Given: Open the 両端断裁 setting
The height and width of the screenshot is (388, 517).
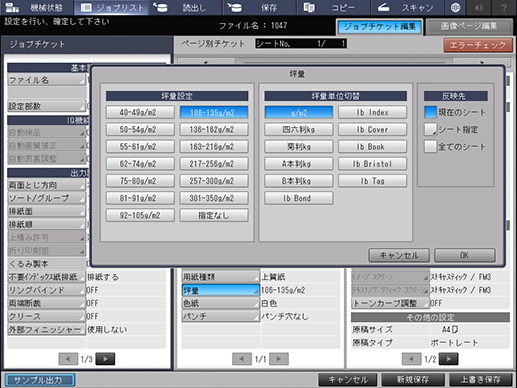Looking at the screenshot, I should click(x=46, y=303).
